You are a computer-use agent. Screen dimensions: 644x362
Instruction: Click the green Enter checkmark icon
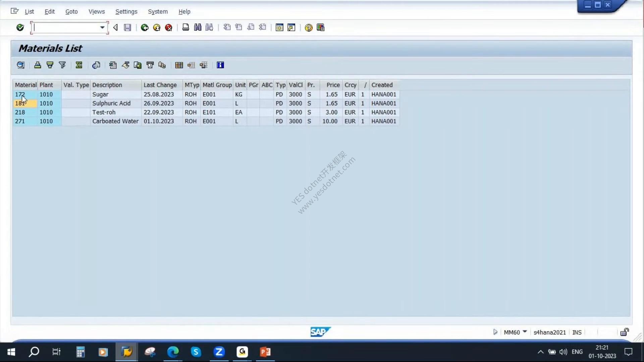coord(20,27)
